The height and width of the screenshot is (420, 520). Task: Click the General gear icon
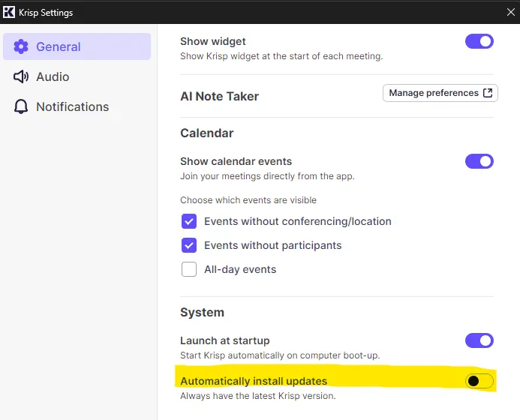click(x=21, y=46)
